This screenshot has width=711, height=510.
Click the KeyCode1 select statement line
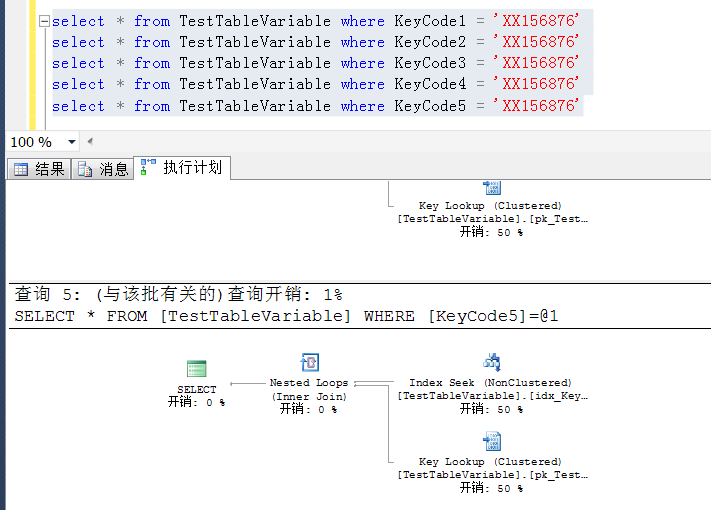pyautogui.click(x=315, y=21)
